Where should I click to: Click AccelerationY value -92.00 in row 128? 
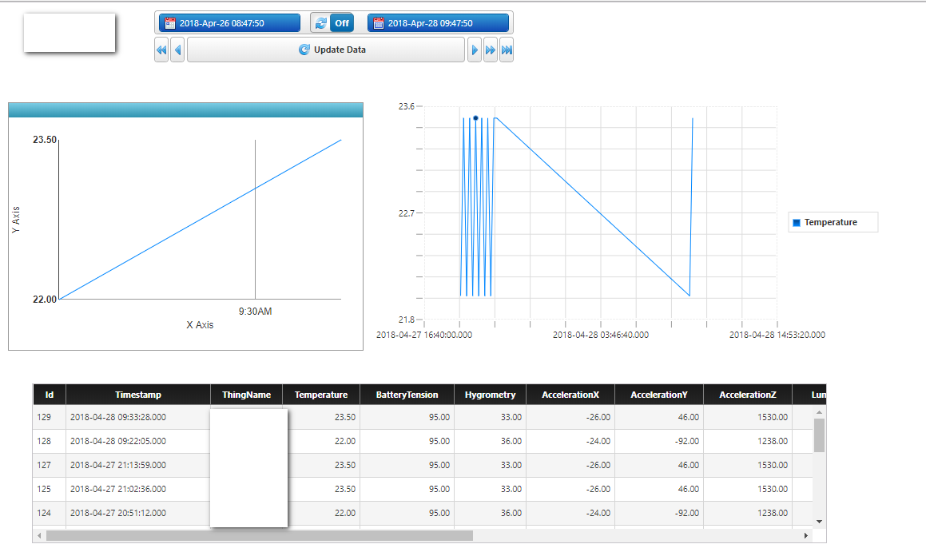point(687,441)
